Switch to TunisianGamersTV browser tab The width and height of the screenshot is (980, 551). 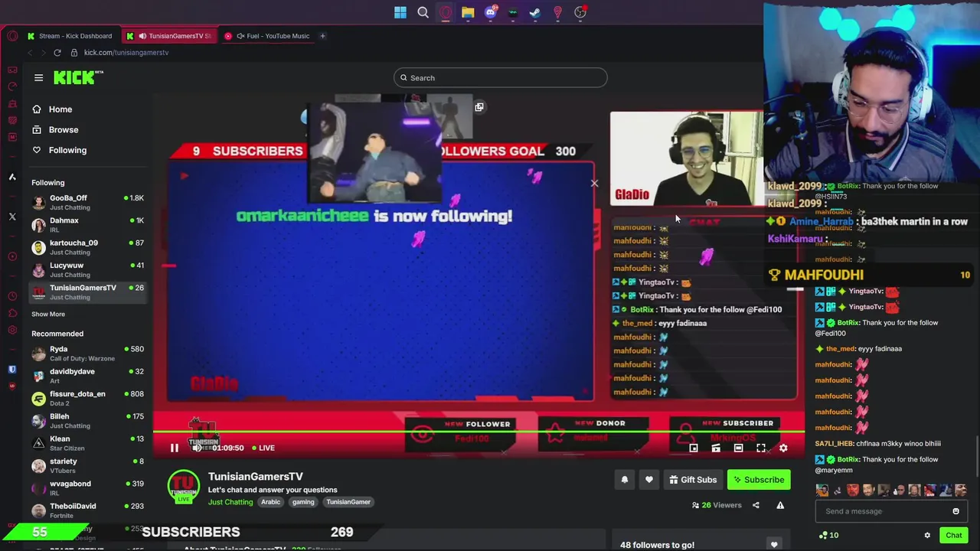(x=170, y=36)
